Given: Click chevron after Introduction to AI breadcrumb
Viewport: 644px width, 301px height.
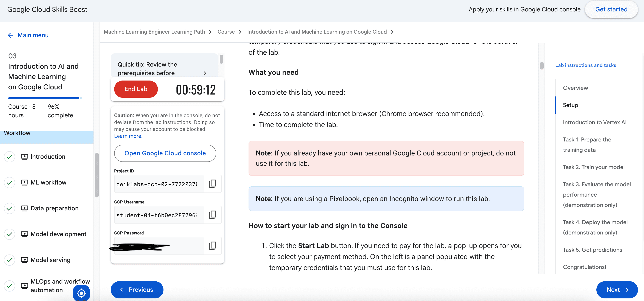Looking at the screenshot, I should tap(392, 32).
